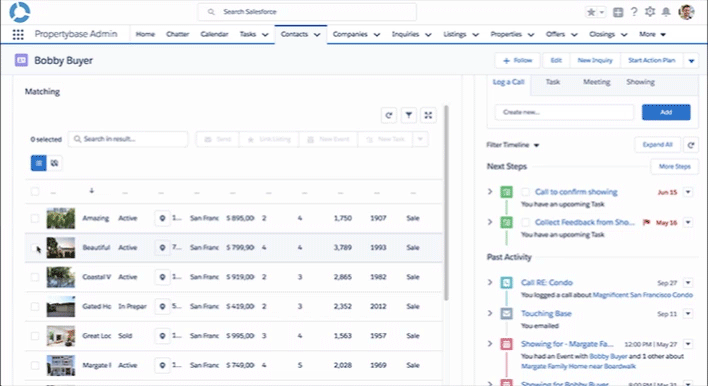Click the Follow button
708x386 pixels.
click(517, 60)
